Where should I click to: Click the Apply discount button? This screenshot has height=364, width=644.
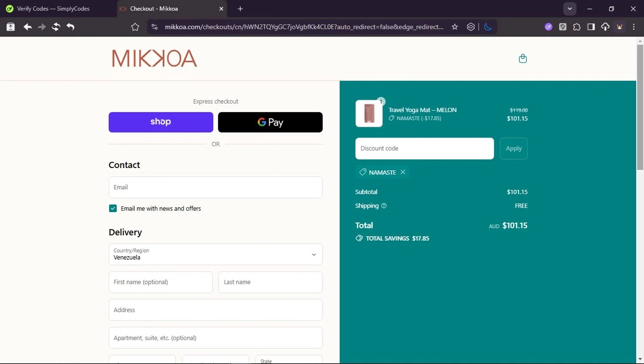tap(513, 149)
